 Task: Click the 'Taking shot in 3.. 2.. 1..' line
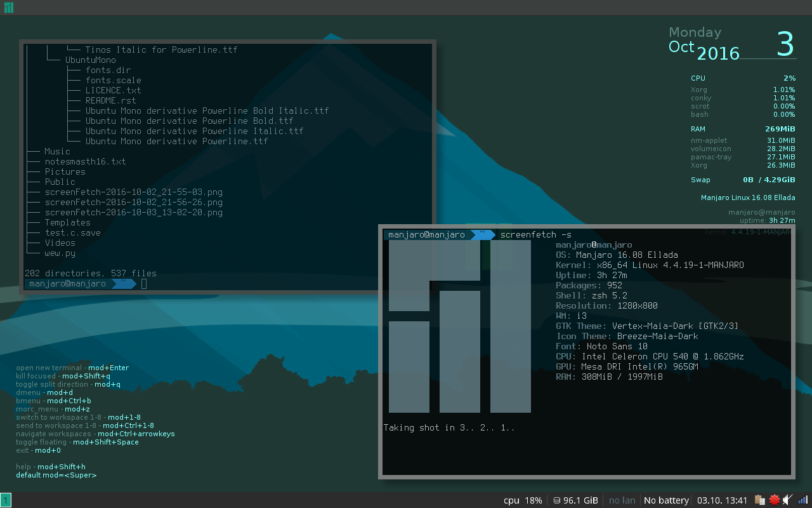449,428
